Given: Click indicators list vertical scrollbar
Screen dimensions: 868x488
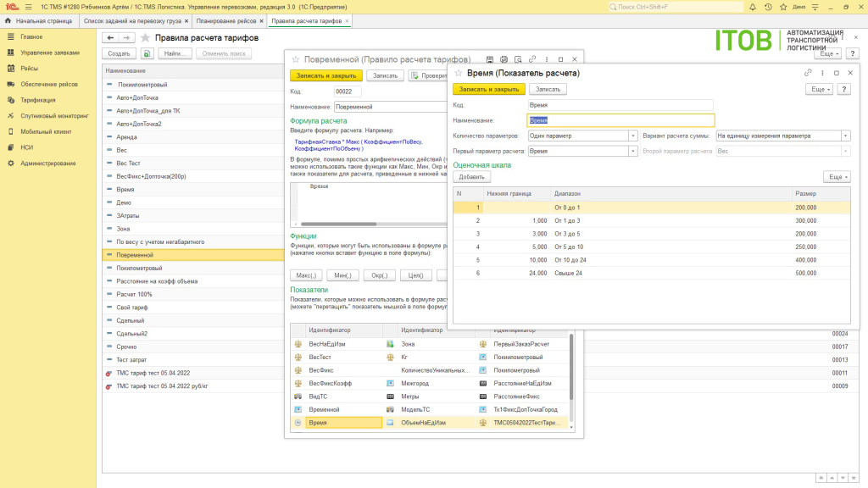Looking at the screenshot, I should [x=571, y=367].
